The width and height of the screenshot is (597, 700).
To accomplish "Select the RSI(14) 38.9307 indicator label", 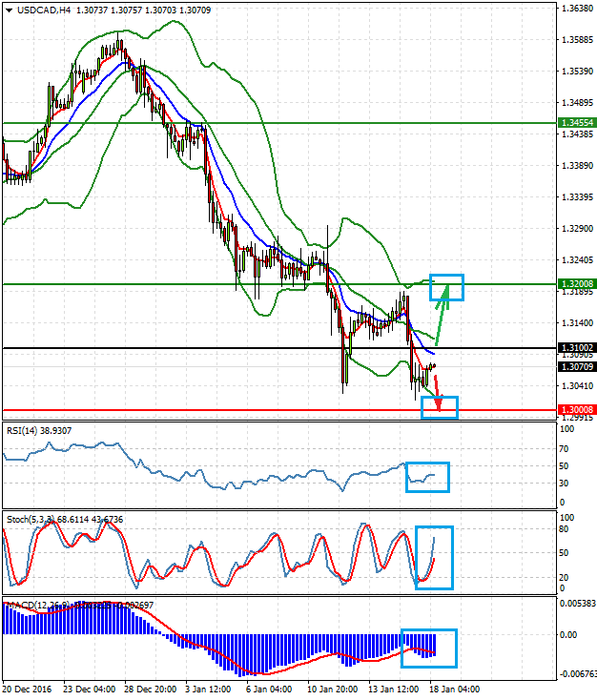I will pyautogui.click(x=39, y=431).
